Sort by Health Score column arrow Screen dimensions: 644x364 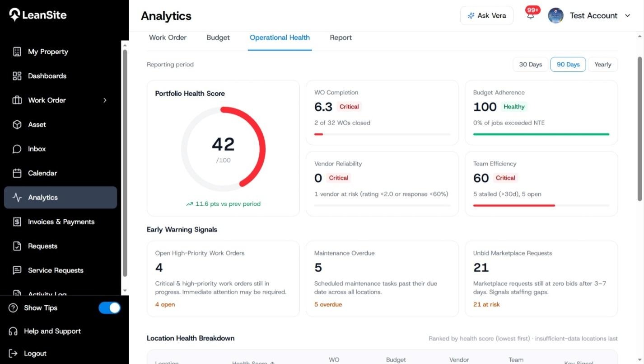pos(272,363)
